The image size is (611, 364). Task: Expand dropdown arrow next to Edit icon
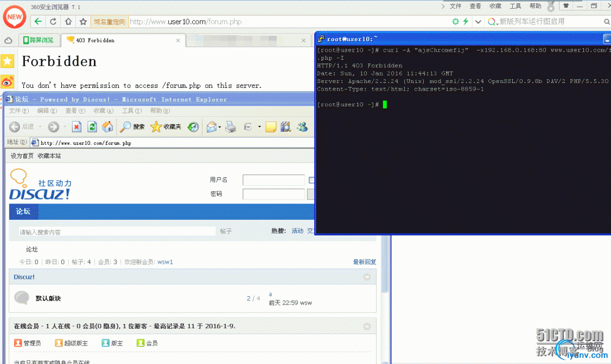259,126
